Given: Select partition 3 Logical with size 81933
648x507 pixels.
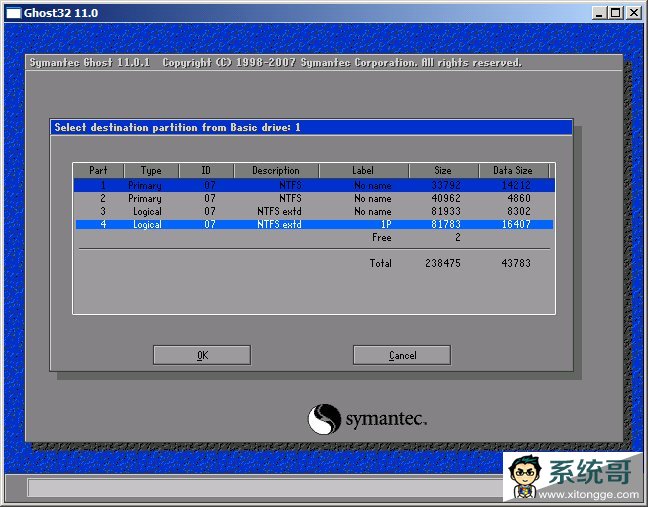Looking at the screenshot, I should pos(314,212).
